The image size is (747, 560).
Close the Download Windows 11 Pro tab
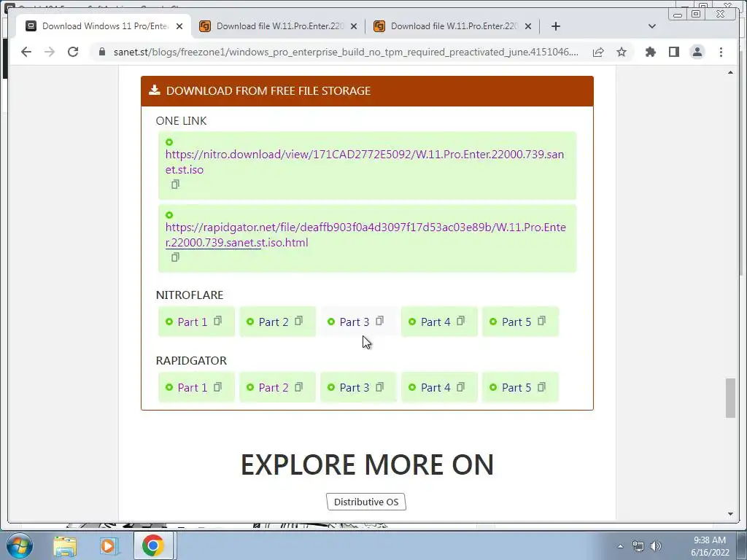coord(179,26)
